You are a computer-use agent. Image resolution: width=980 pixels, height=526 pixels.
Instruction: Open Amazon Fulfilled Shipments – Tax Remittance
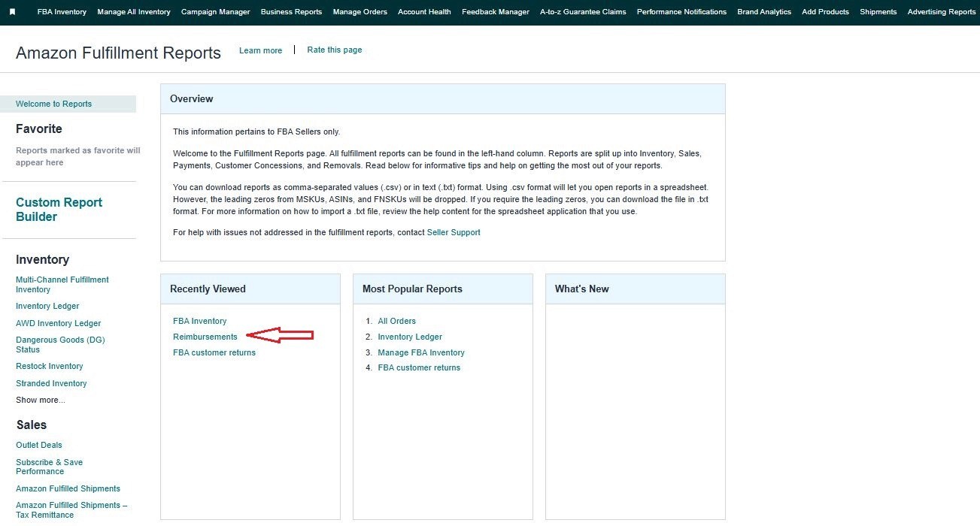[71, 509]
